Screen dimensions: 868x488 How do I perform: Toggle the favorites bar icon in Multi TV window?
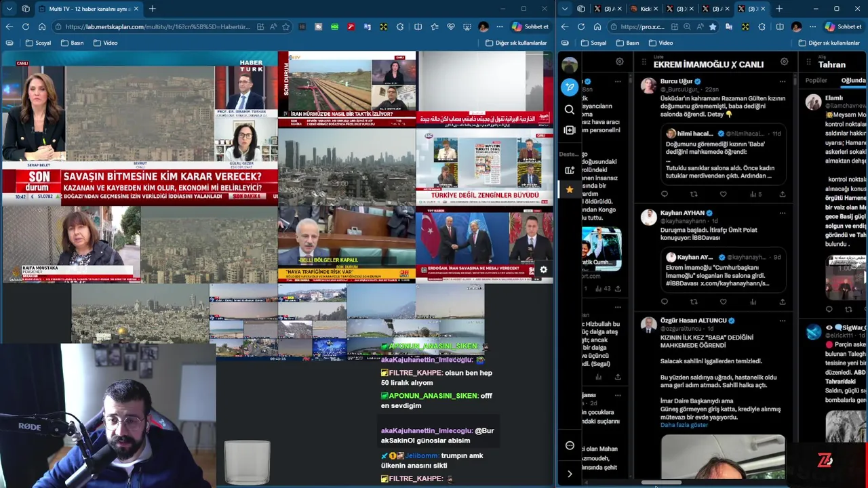pos(434,26)
